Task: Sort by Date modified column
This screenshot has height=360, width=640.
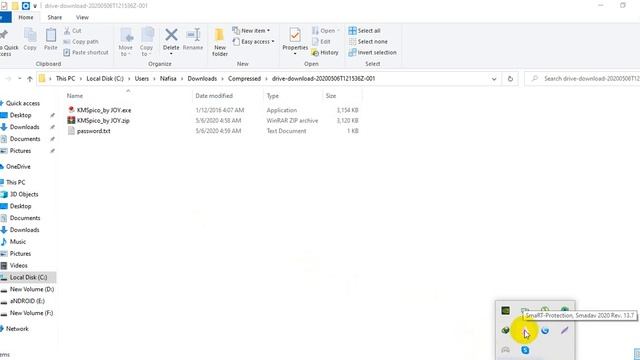Action: (x=214, y=96)
